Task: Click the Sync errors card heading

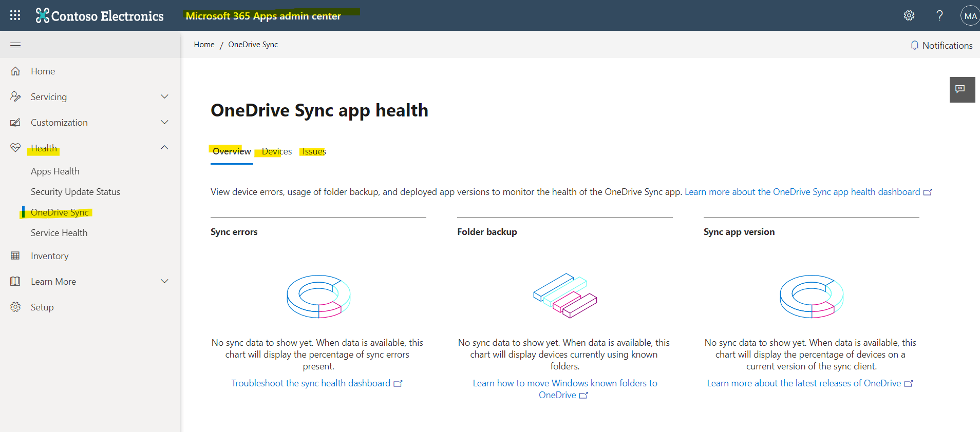Action: pyautogui.click(x=234, y=232)
